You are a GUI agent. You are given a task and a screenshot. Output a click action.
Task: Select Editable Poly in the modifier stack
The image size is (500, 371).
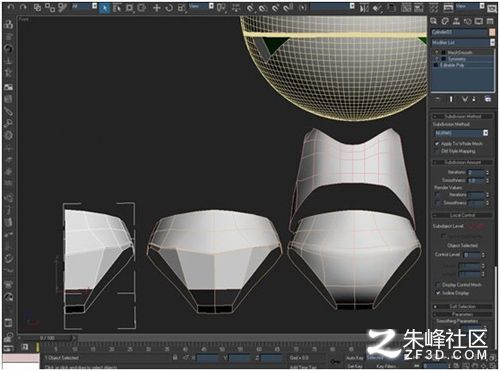coord(452,65)
